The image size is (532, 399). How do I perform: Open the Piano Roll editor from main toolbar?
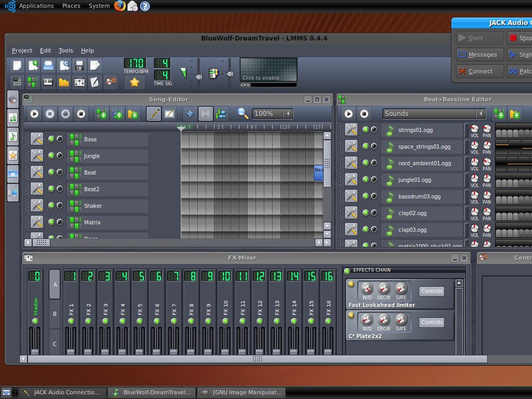(48, 82)
